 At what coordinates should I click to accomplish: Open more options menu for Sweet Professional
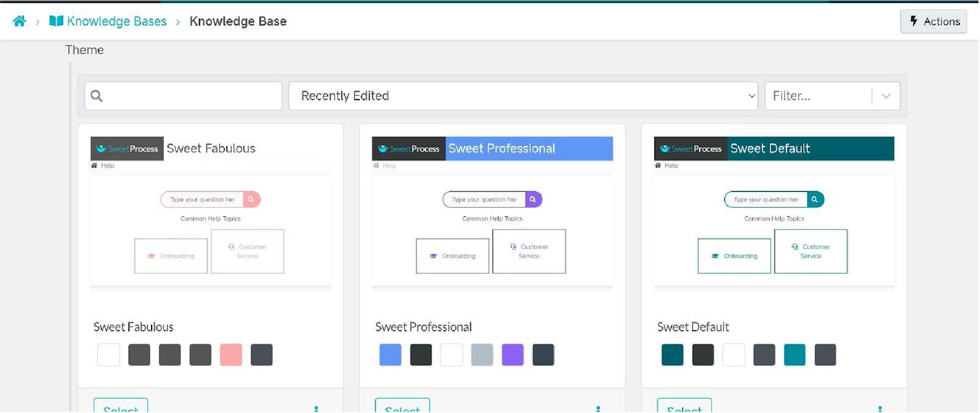coord(598,409)
